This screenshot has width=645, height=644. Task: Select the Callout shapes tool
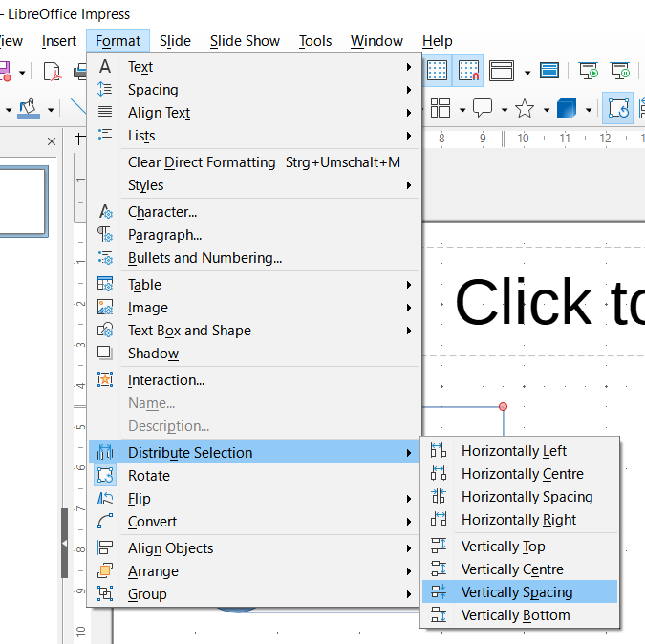(x=484, y=109)
